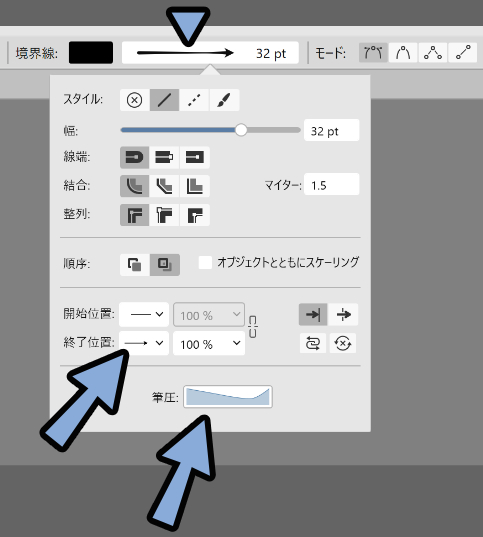Image resolution: width=483 pixels, height=537 pixels.
Task: Choose the miter join icon
Action: [195, 186]
